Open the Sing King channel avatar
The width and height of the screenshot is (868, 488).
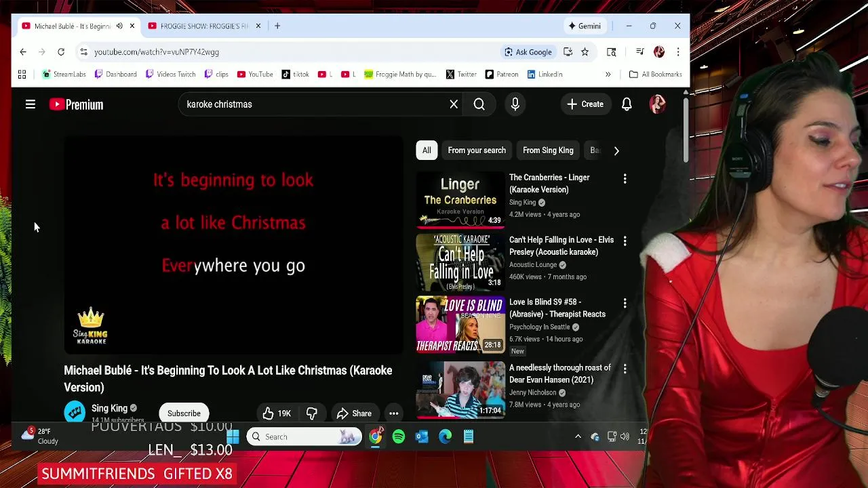coord(75,412)
